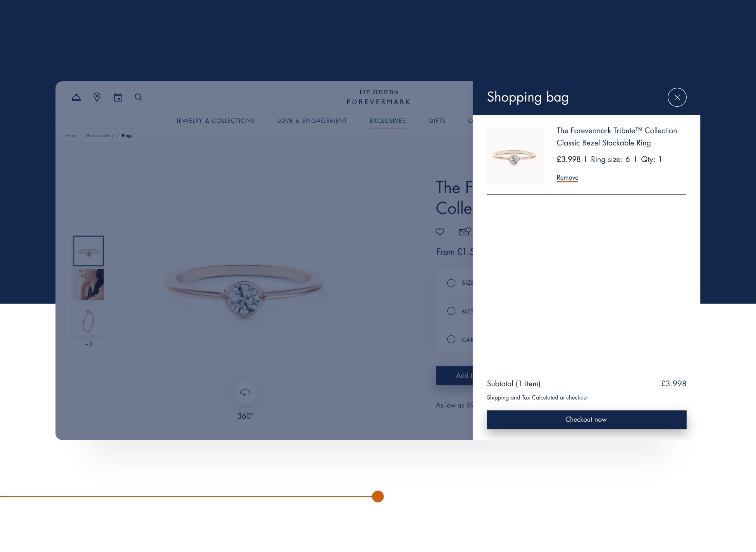756x552 pixels.
Task: Click the partially hidden Add to bag button
Action: click(454, 375)
